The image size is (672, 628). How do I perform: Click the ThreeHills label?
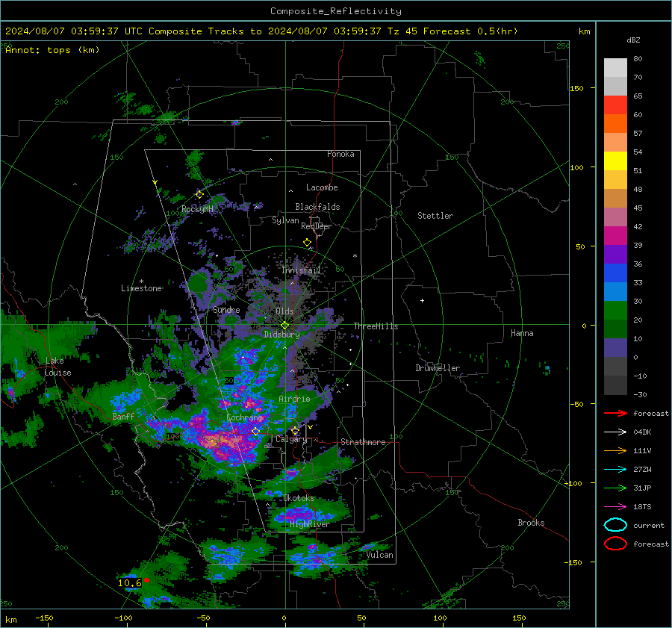tap(376, 326)
